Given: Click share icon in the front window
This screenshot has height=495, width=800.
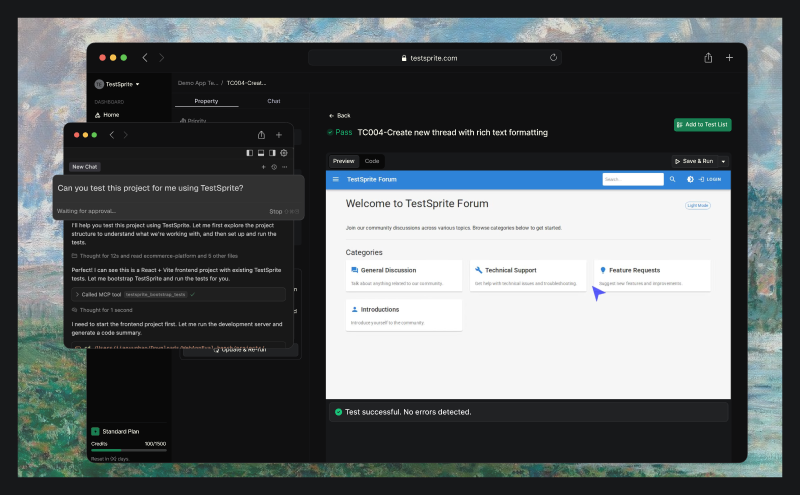Looking at the screenshot, I should tap(261, 135).
